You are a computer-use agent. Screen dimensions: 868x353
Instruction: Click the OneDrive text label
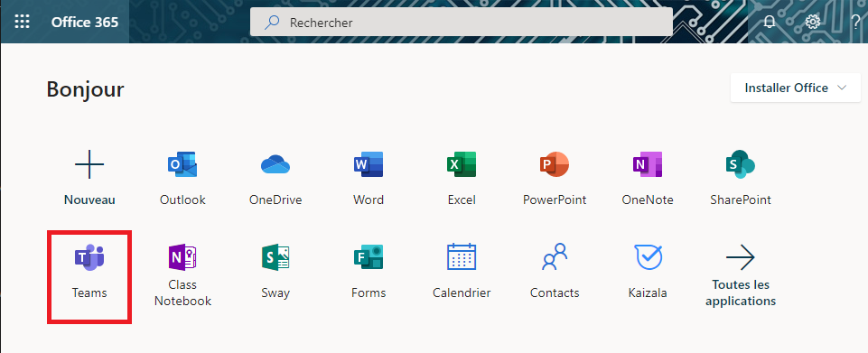click(x=275, y=200)
